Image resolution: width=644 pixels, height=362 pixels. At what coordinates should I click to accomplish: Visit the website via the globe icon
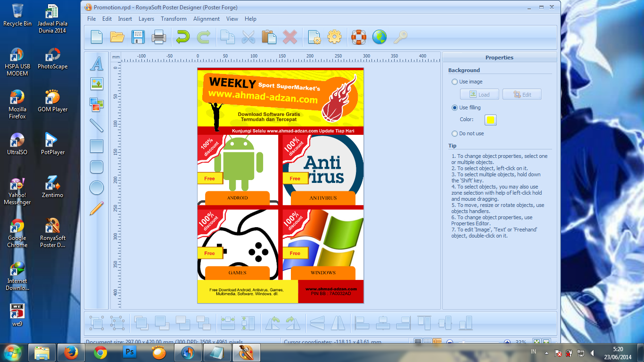(x=380, y=37)
